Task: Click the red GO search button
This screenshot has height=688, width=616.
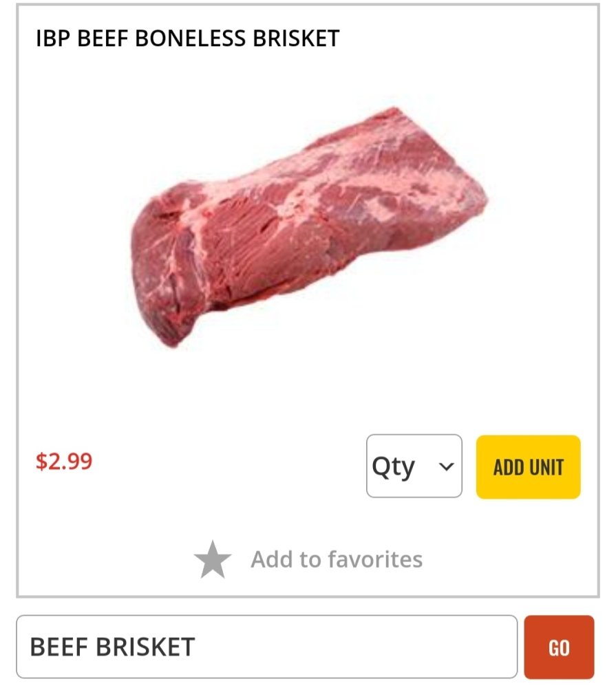Action: point(558,647)
